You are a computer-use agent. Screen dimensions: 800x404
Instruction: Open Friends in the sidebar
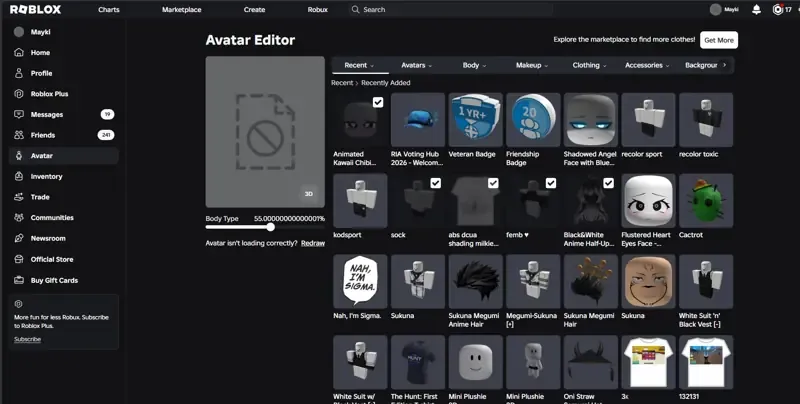click(x=64, y=135)
